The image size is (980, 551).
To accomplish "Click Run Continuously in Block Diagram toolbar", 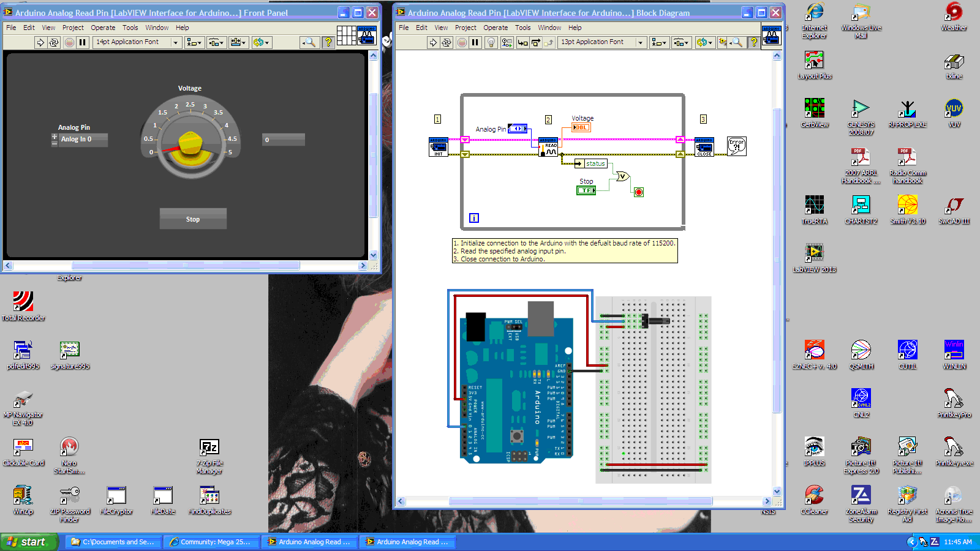I will tap(447, 42).
